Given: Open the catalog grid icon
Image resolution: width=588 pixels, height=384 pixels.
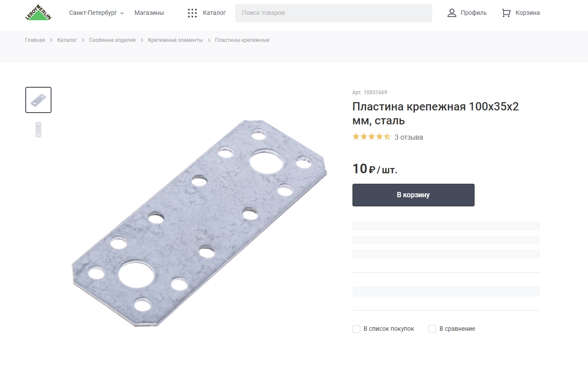Looking at the screenshot, I should click(192, 13).
